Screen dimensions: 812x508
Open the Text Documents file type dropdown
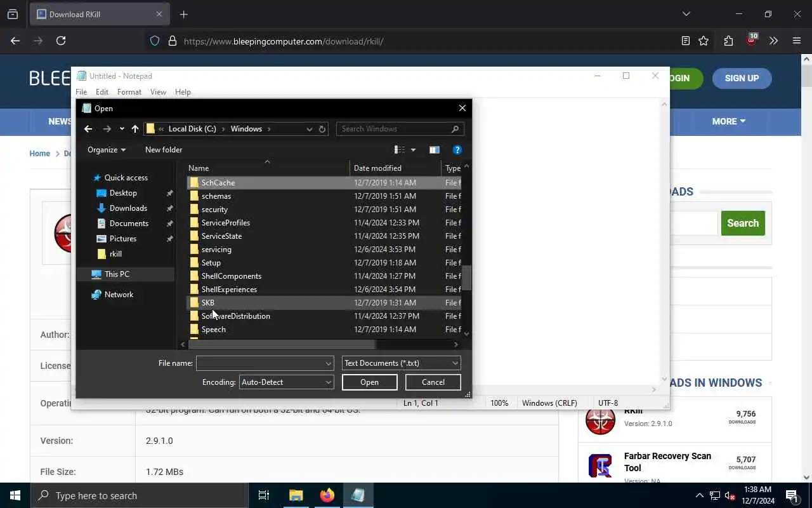(x=401, y=363)
